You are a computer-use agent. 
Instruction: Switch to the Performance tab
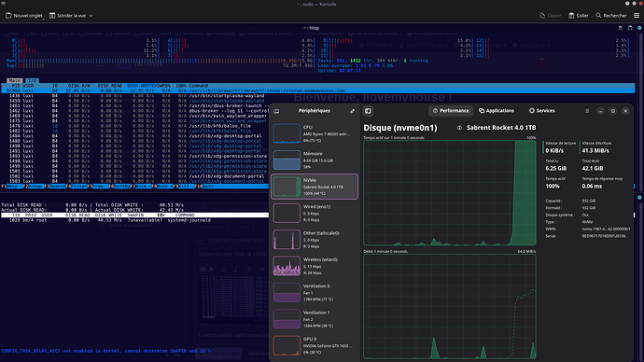click(451, 111)
